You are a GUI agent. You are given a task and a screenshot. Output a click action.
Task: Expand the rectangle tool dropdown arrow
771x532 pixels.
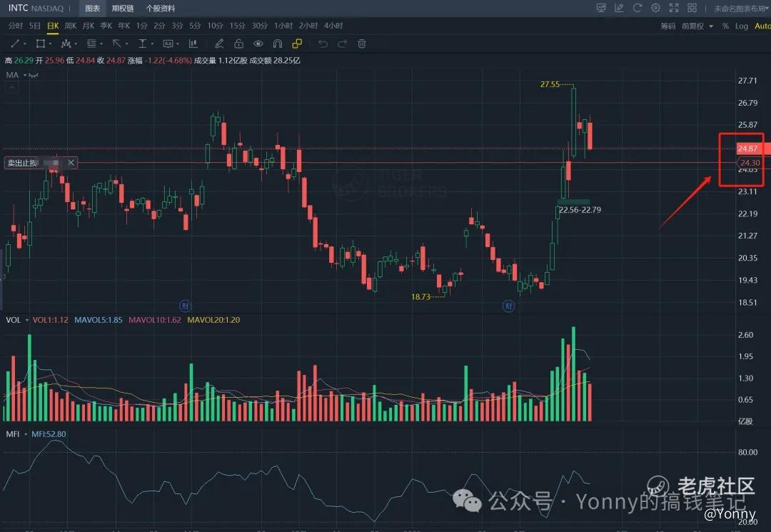pyautogui.click(x=50, y=44)
